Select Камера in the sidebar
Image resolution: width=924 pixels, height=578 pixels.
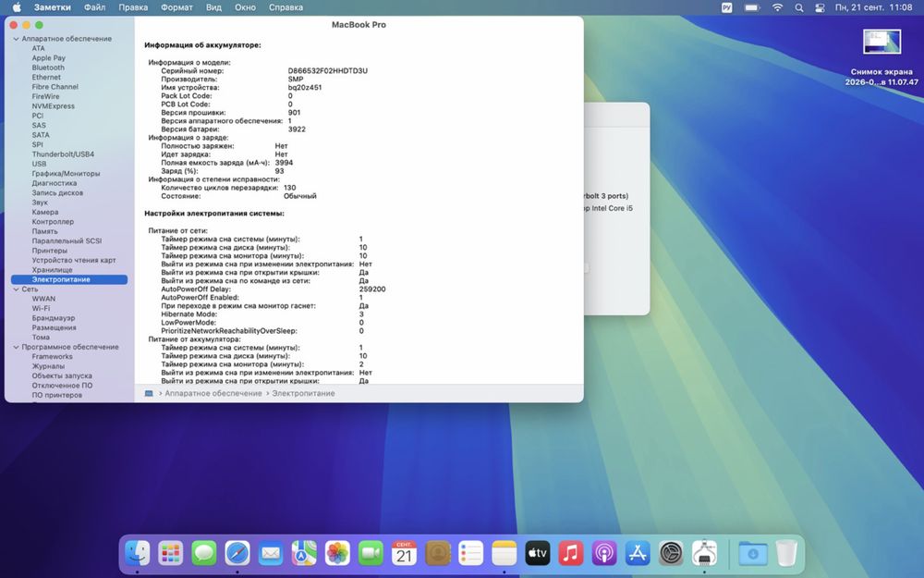click(x=45, y=213)
